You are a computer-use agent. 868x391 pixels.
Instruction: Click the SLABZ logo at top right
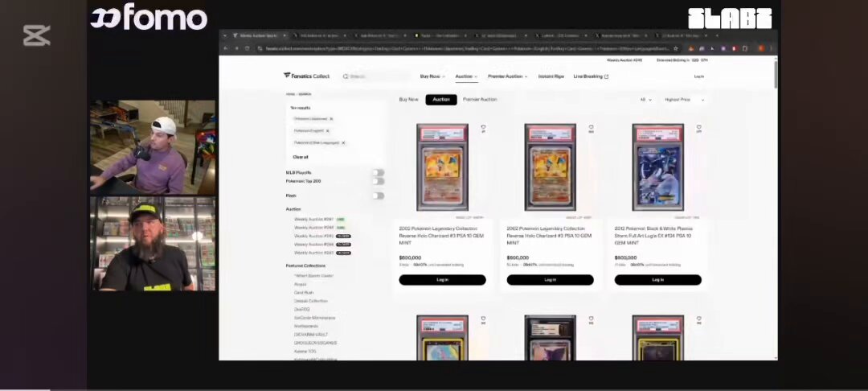pos(730,19)
